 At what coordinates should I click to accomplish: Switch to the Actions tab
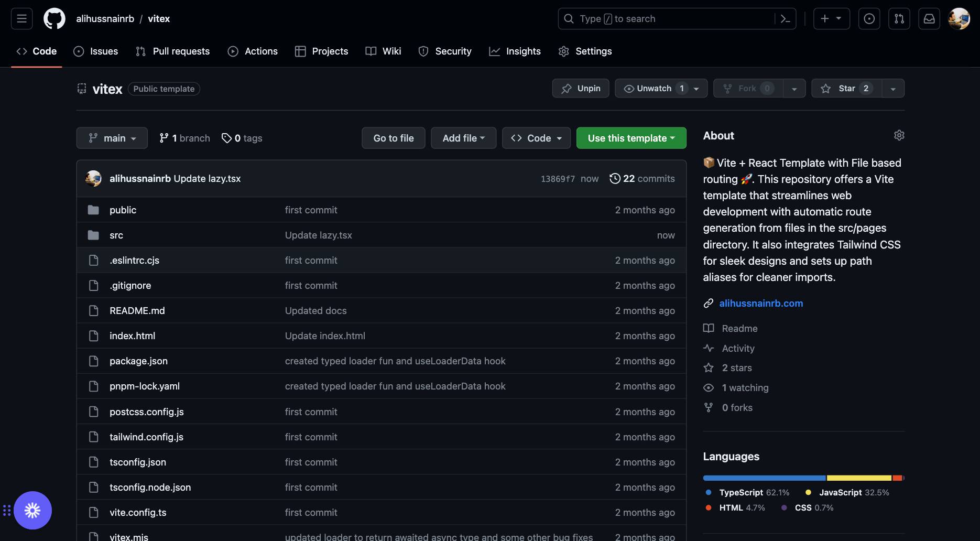pyautogui.click(x=253, y=51)
